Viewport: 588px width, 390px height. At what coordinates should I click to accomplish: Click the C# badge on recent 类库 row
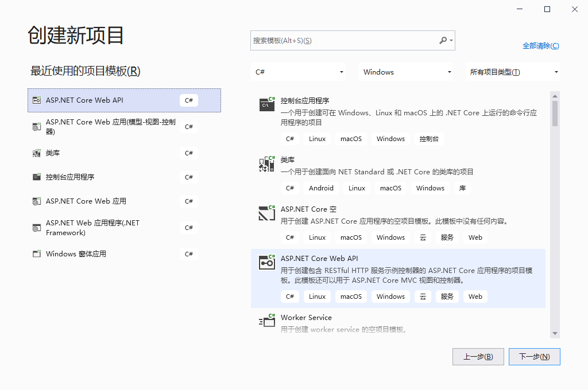188,153
